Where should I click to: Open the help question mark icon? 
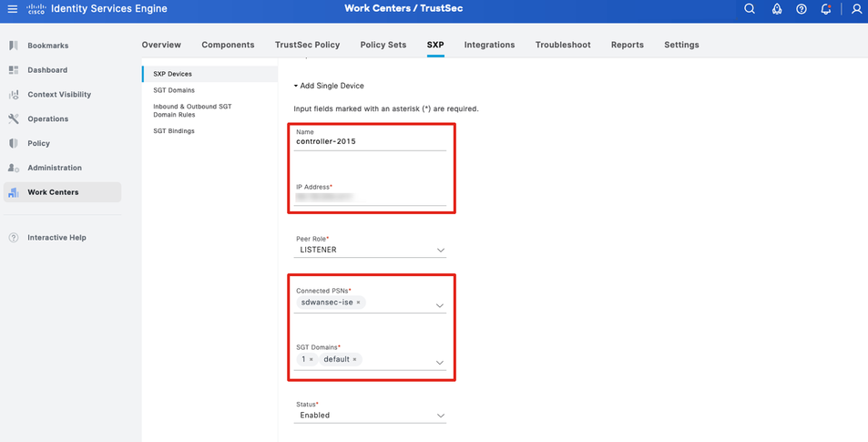(x=801, y=9)
